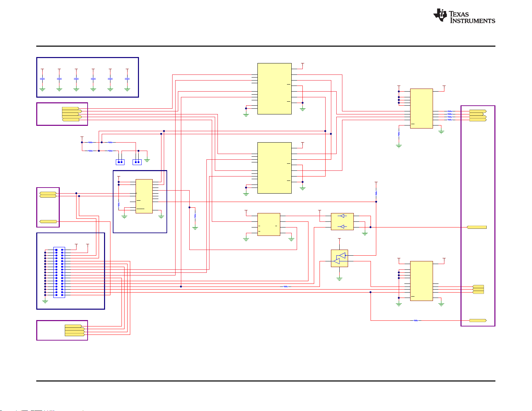Select the dual-row pin header connector symbol

(59, 272)
